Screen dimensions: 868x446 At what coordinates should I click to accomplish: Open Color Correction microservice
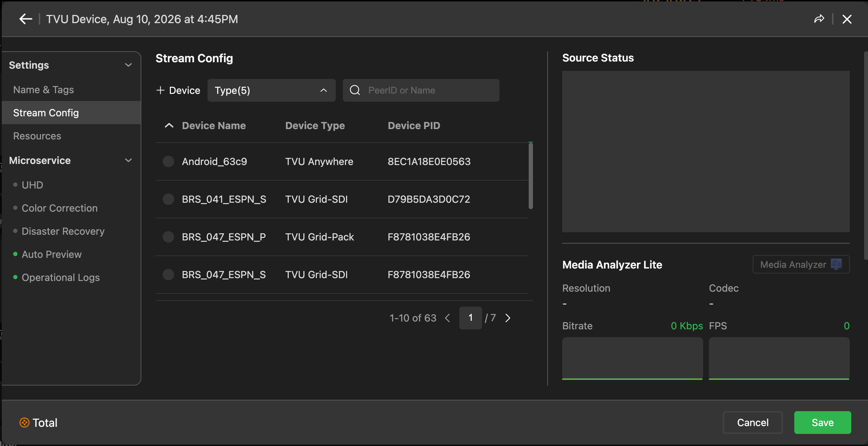pos(59,208)
